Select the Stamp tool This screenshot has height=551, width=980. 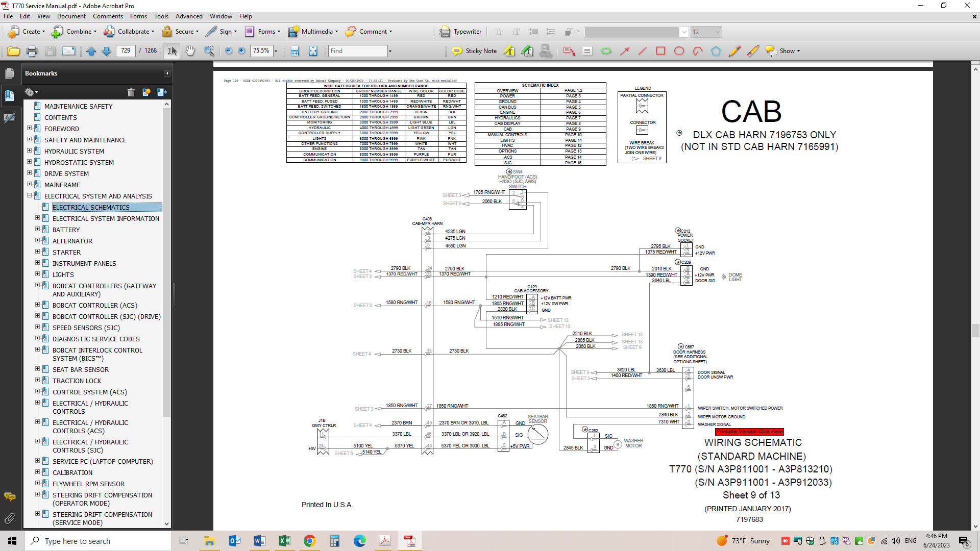click(546, 51)
